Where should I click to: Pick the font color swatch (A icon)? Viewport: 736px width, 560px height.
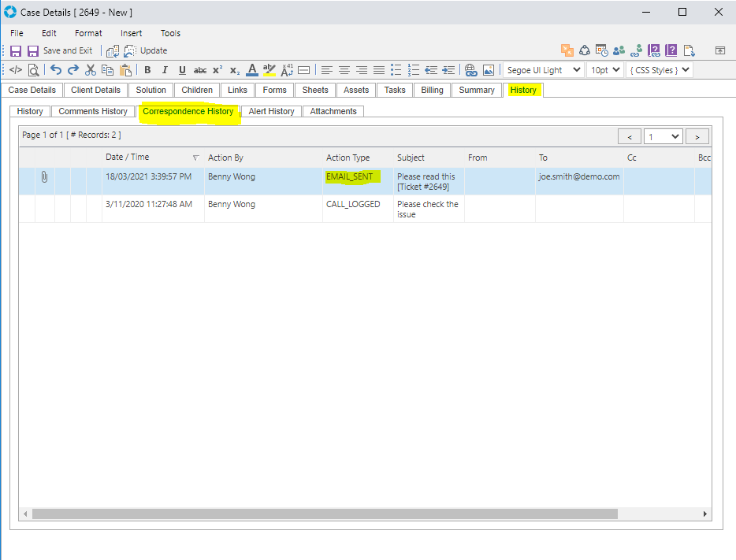tap(252, 70)
